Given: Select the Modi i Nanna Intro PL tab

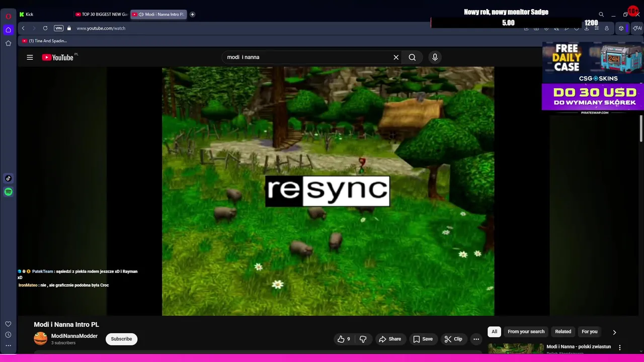Looking at the screenshot, I should tap(158, 14).
